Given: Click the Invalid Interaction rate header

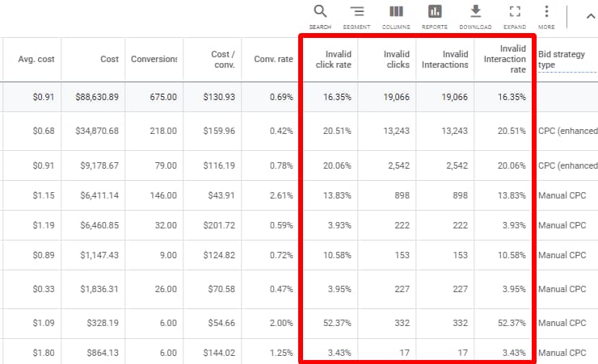Looking at the screenshot, I should (504, 59).
